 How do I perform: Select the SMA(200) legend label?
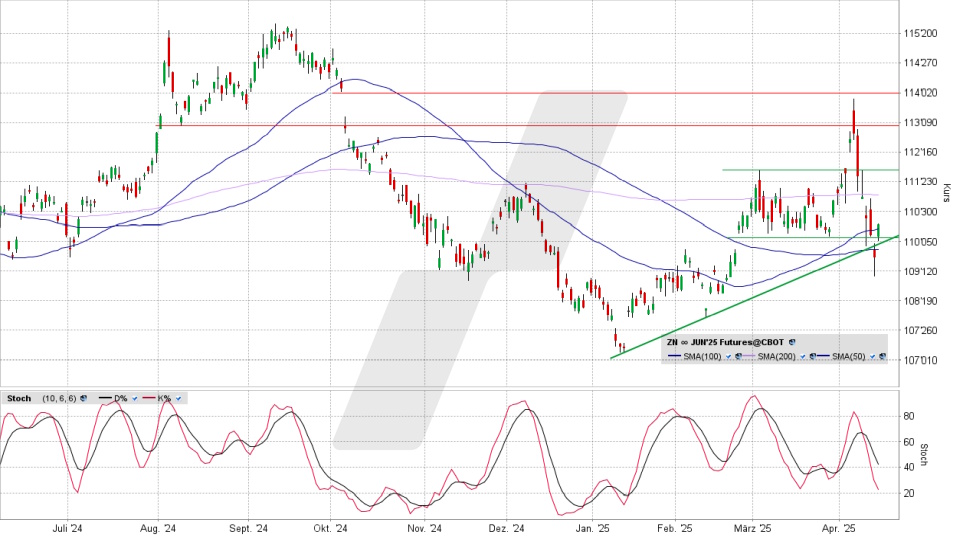[776, 356]
